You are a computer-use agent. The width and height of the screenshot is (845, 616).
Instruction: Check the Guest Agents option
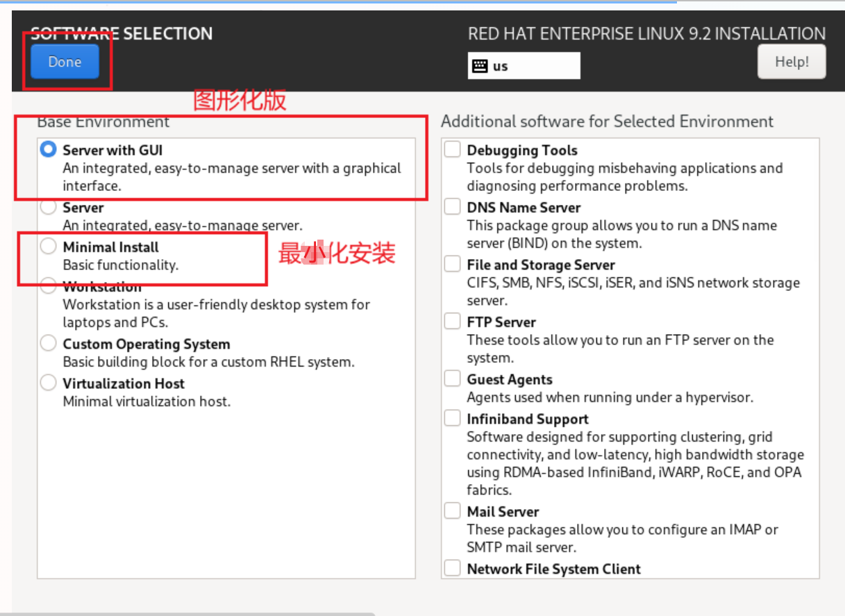[453, 379]
